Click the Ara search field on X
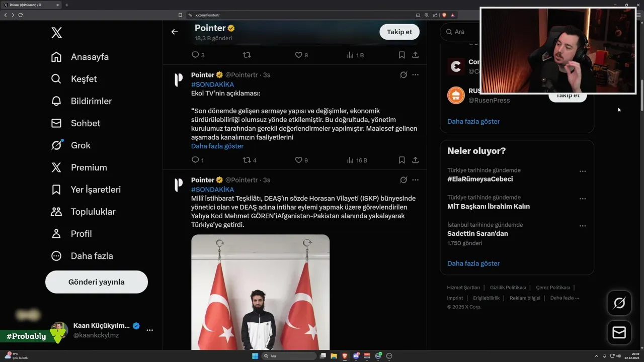 (460, 32)
